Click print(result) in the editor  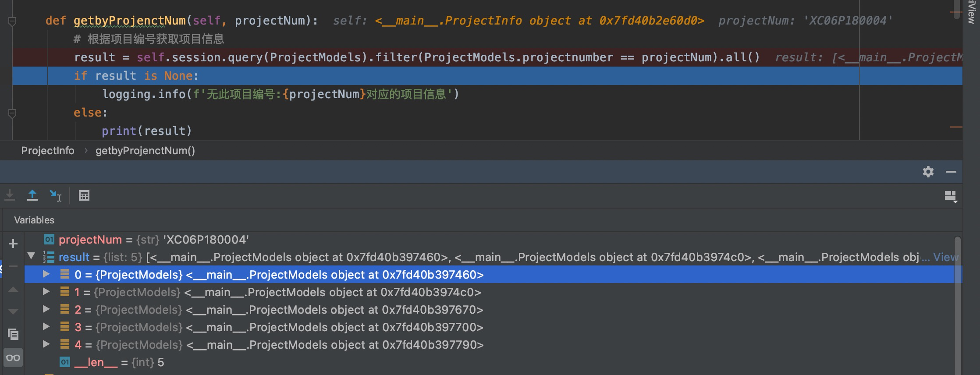147,131
